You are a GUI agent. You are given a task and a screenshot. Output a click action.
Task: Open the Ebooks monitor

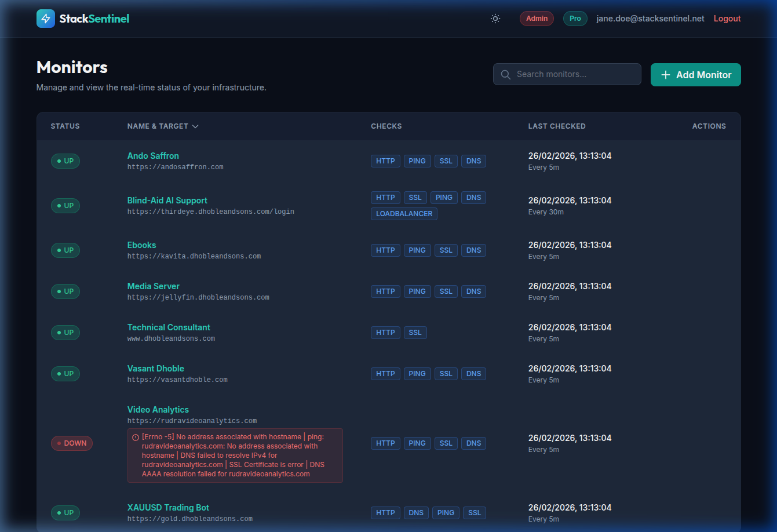142,245
